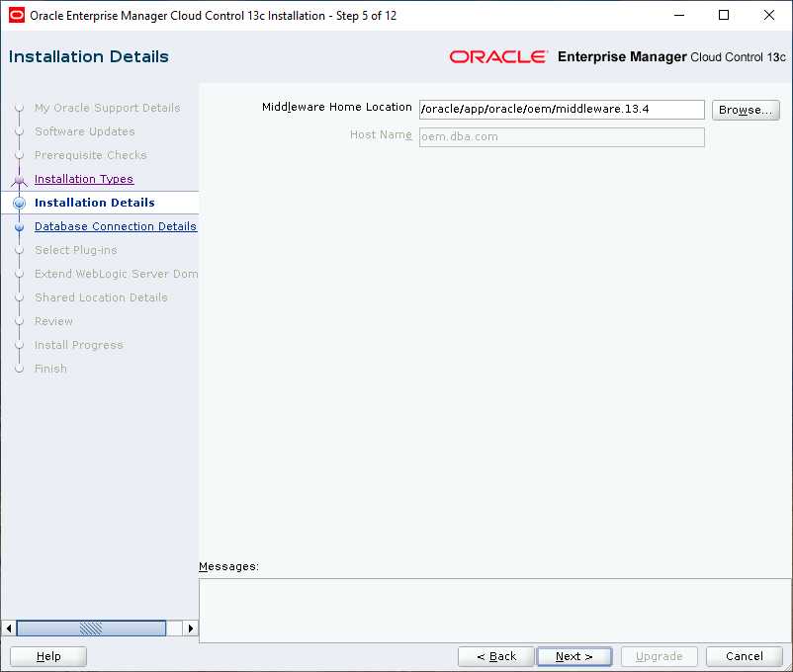Select the Installation Details step

coord(95,203)
